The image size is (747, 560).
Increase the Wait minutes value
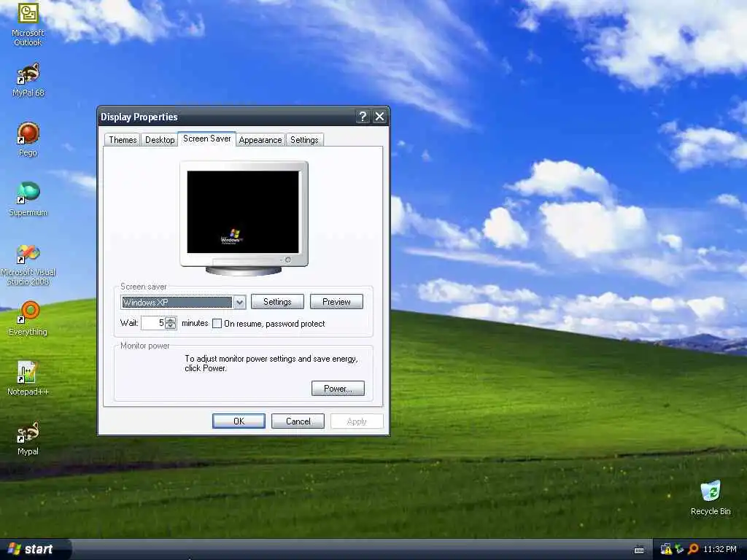(171, 320)
